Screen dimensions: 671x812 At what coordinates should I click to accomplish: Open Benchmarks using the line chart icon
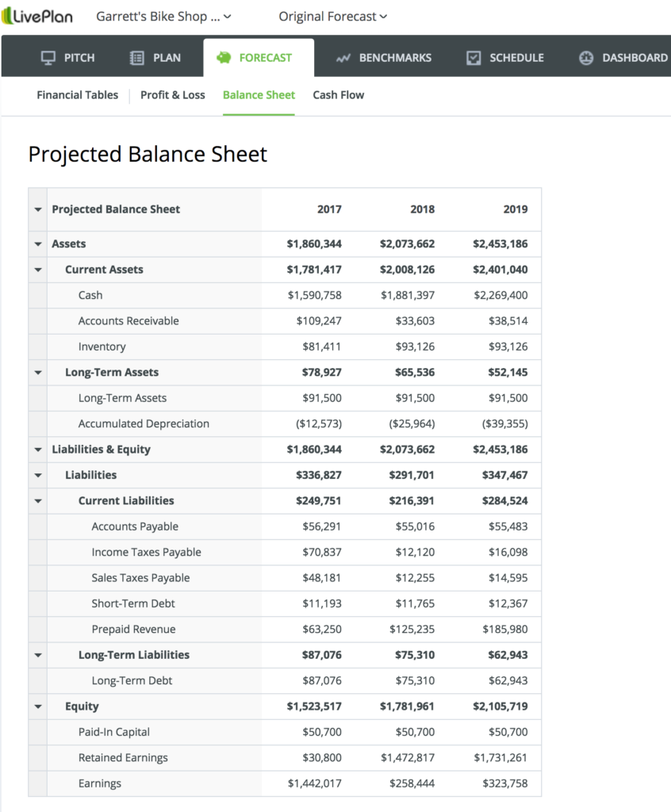[x=342, y=57]
